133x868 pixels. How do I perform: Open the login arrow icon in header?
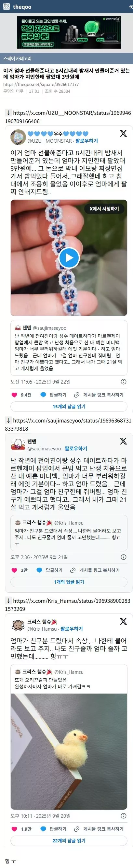point(131,7)
